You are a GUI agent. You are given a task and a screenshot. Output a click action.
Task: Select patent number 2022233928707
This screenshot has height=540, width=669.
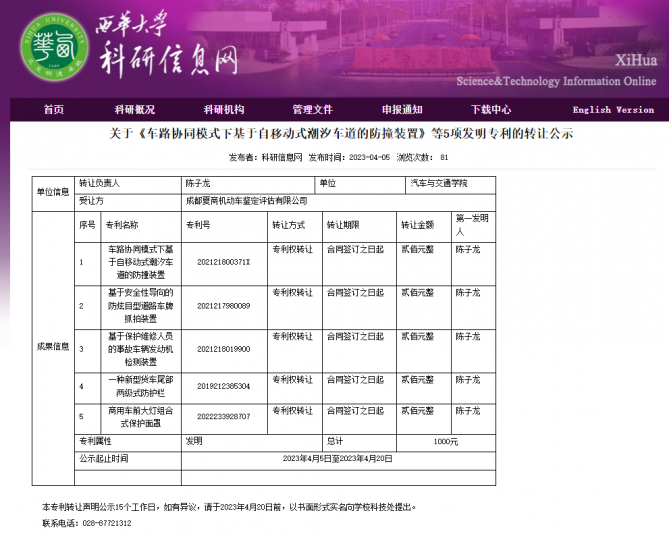[224, 416]
